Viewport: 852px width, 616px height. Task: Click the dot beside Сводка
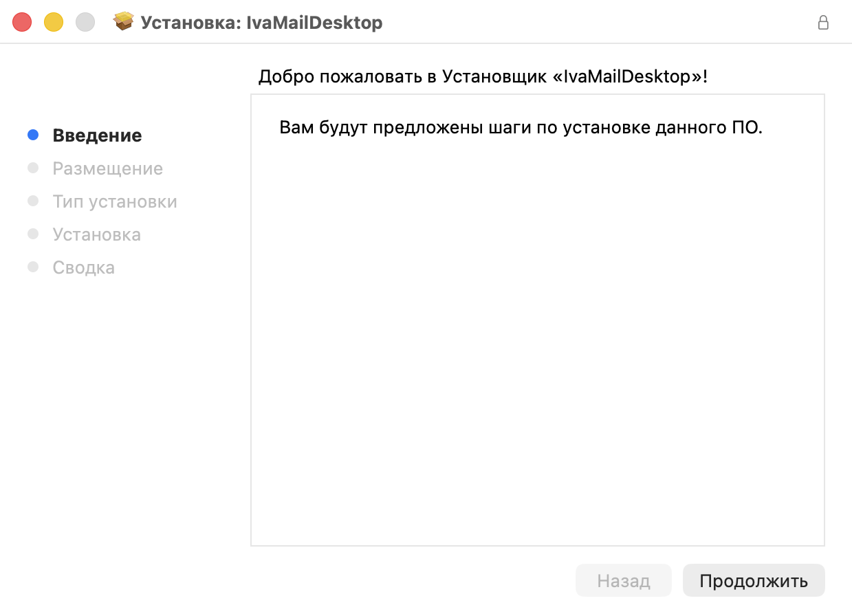(x=32, y=267)
